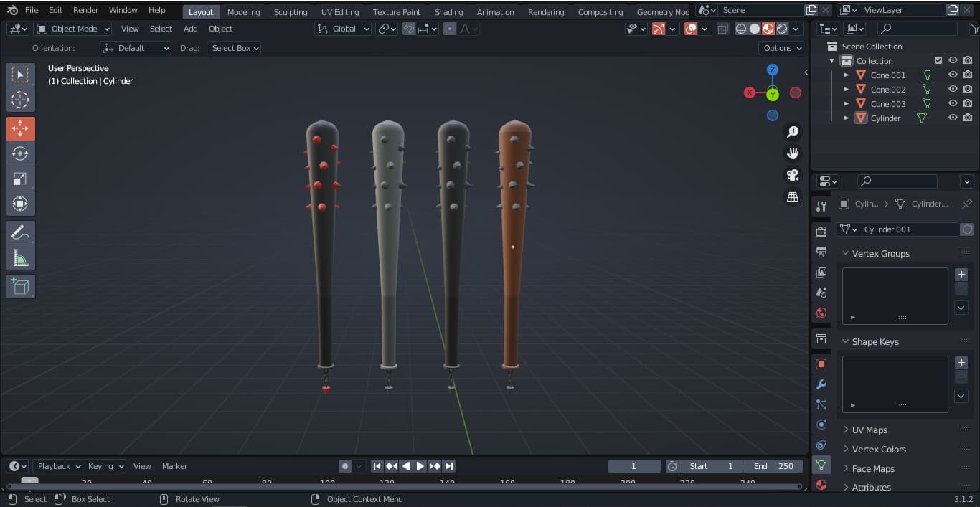Select the Measure tool

(x=20, y=258)
